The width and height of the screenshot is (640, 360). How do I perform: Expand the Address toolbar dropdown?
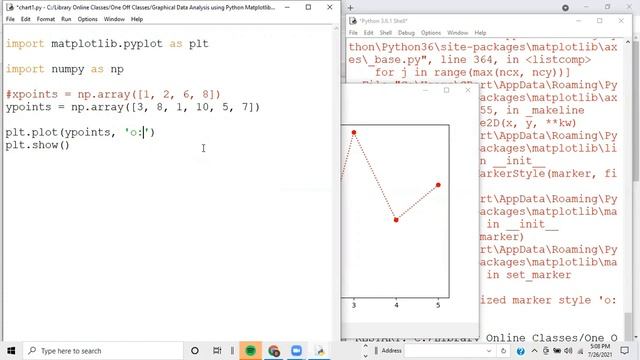click(489, 351)
